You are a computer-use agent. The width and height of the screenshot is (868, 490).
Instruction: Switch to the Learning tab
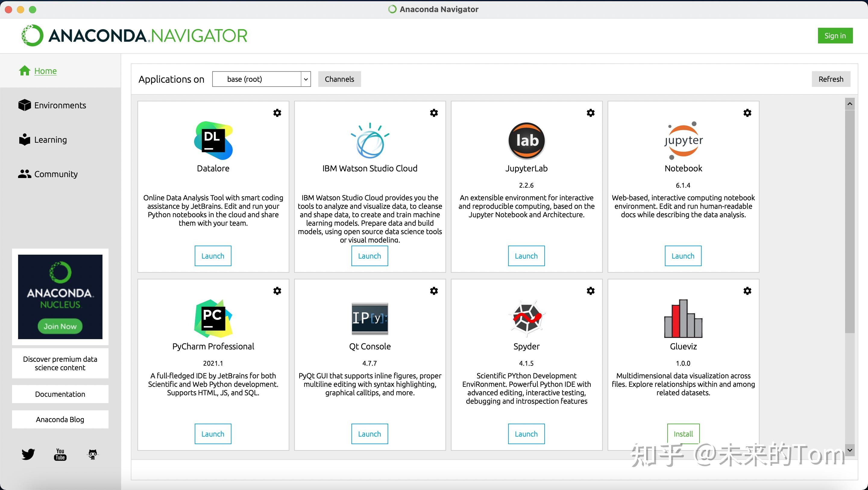50,140
